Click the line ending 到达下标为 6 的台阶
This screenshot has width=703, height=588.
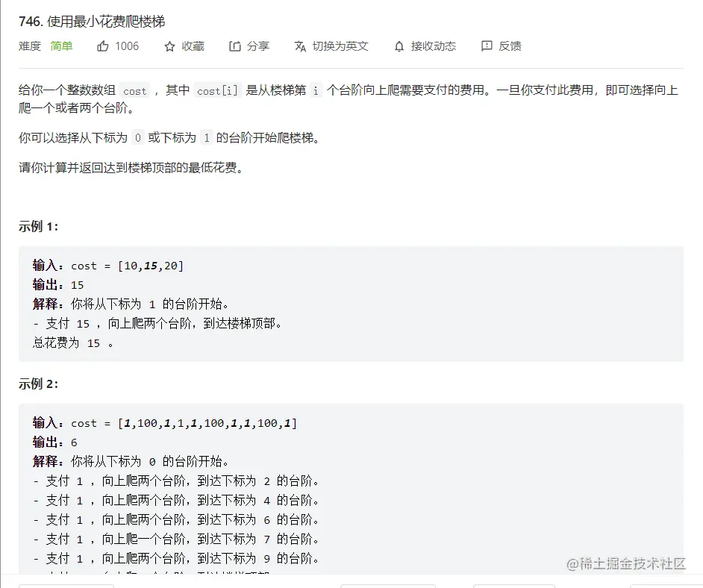point(176,520)
